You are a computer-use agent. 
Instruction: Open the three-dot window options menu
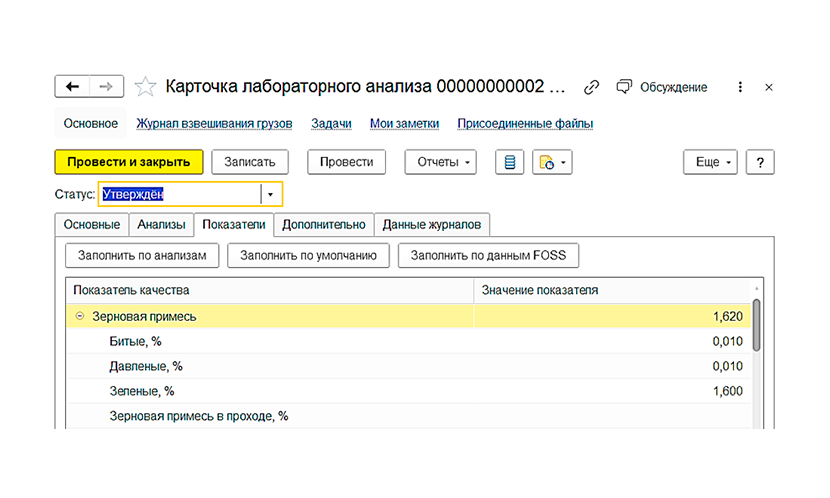(x=740, y=87)
